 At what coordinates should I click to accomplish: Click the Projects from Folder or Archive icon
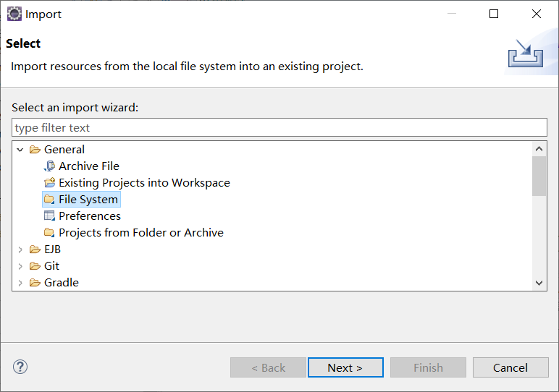(x=49, y=232)
